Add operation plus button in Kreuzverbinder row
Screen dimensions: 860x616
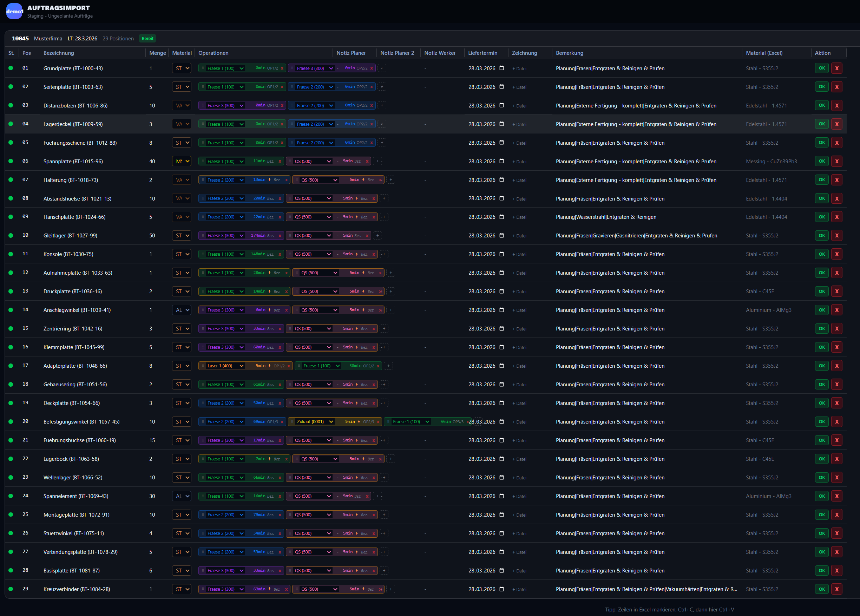[390, 589]
